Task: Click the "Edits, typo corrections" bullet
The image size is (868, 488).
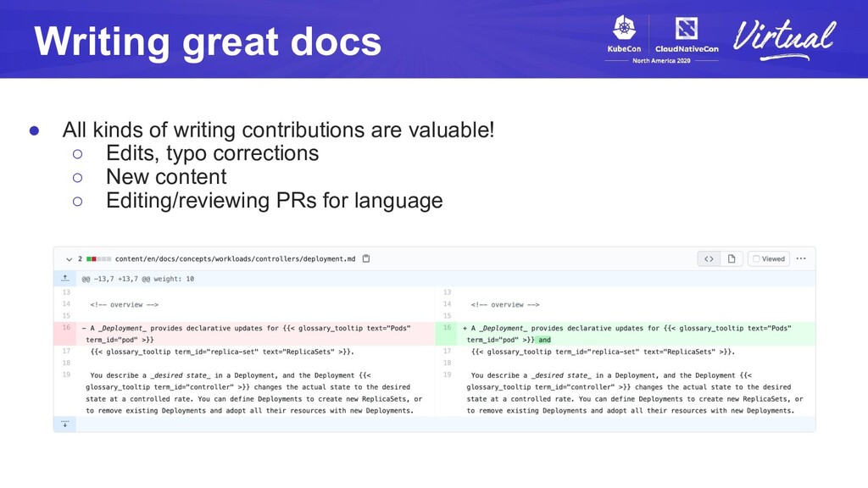Action: [212, 153]
